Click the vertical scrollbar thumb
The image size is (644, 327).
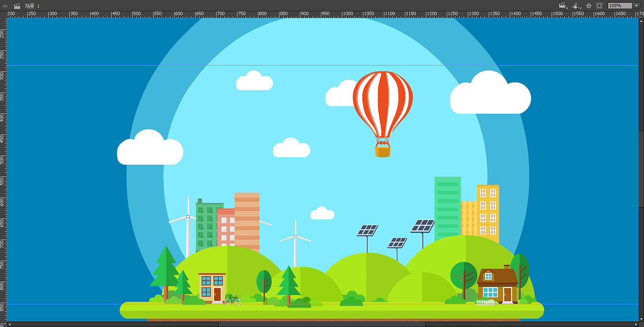pos(641,168)
